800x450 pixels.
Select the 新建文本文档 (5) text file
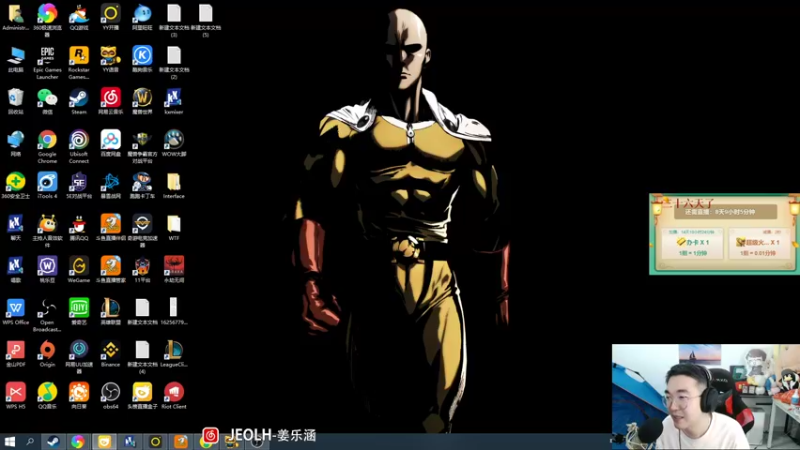[x=206, y=19]
